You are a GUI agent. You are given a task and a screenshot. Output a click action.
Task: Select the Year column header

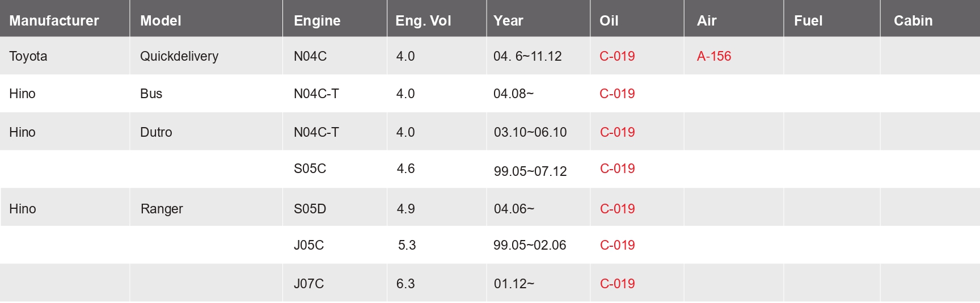click(508, 21)
